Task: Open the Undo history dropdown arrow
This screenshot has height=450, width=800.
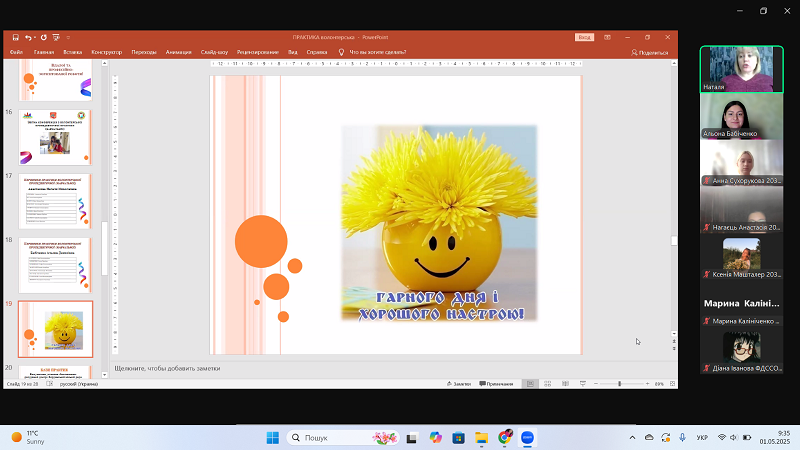Action: pos(35,37)
